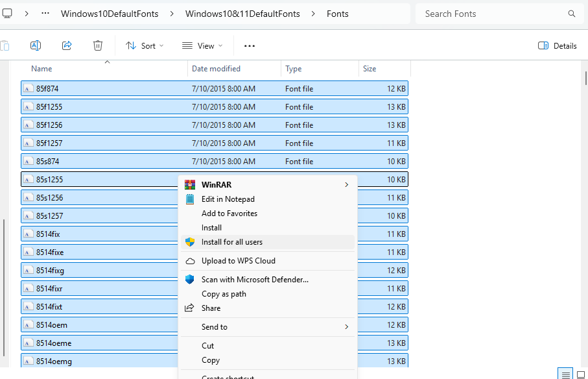Click the This PC monitor icon in address bar
The height and width of the screenshot is (379, 588).
point(6,14)
